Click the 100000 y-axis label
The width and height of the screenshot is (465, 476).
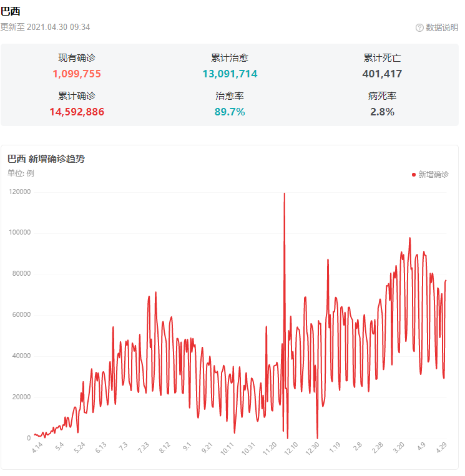(20, 233)
